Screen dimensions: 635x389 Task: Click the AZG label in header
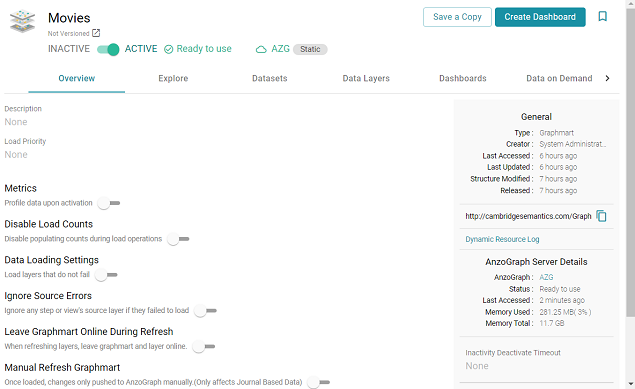280,49
